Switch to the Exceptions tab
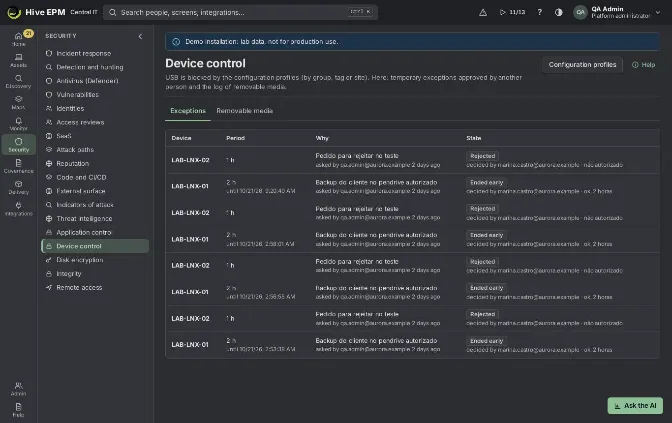The width and height of the screenshot is (672, 423). pos(188,111)
